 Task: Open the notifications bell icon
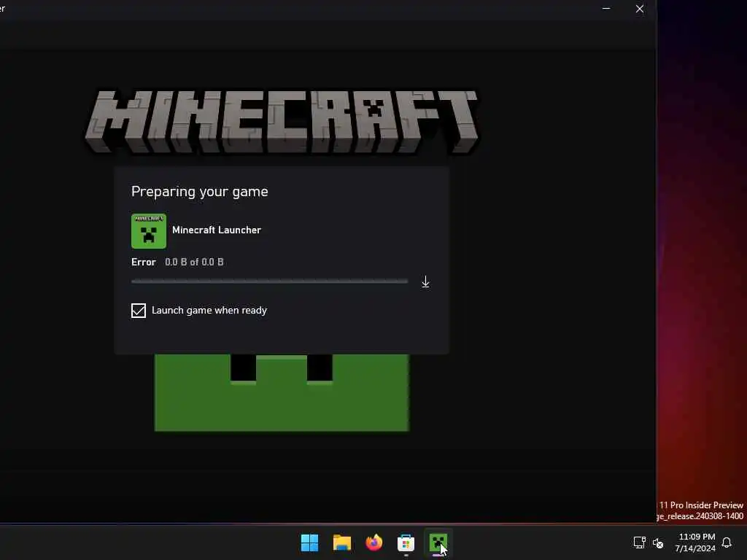click(x=727, y=542)
